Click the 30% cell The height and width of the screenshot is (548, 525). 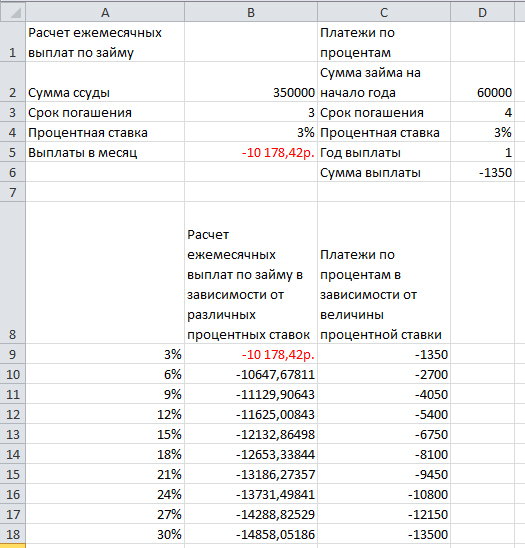105,534
